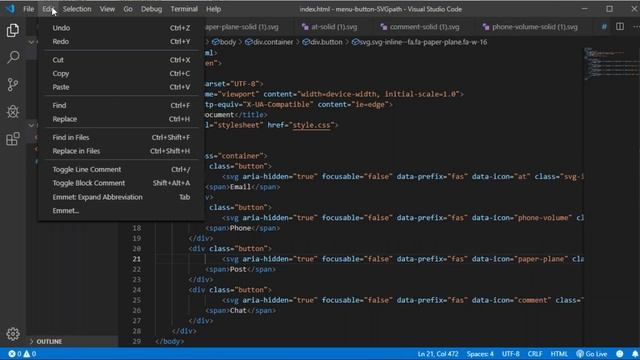Open the Explorer view in activity bar
Image resolution: width=640 pixels, height=360 pixels.
[13, 30]
